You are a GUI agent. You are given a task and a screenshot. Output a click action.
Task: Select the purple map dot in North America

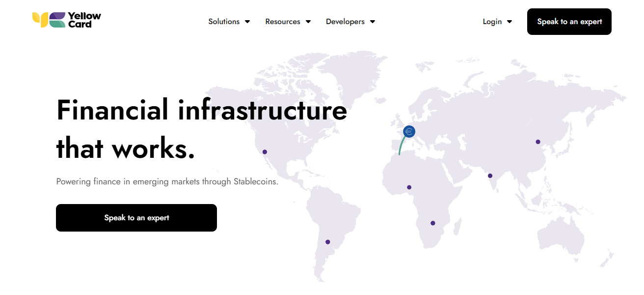265,152
